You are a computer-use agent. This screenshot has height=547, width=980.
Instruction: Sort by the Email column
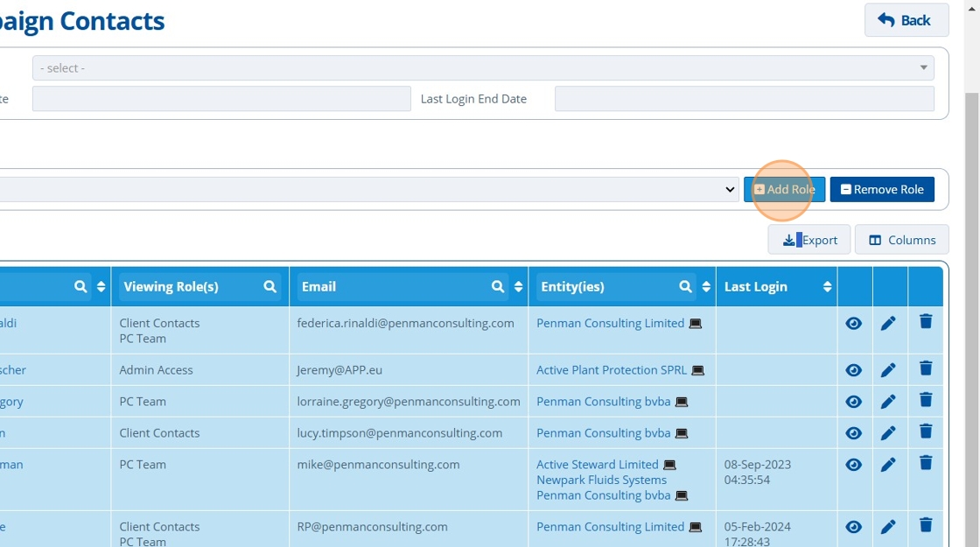[518, 286]
